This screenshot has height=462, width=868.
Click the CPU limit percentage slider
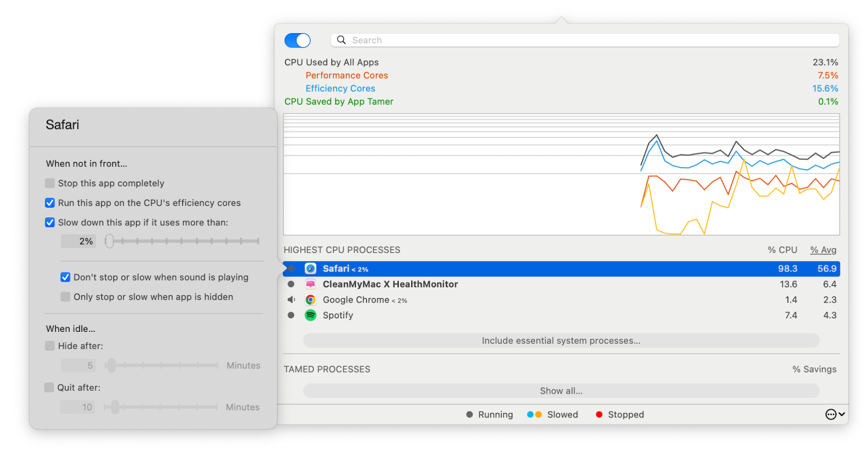182,241
